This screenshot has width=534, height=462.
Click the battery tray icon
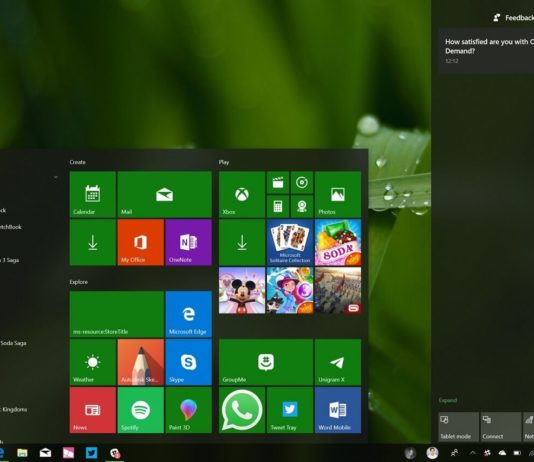517,453
